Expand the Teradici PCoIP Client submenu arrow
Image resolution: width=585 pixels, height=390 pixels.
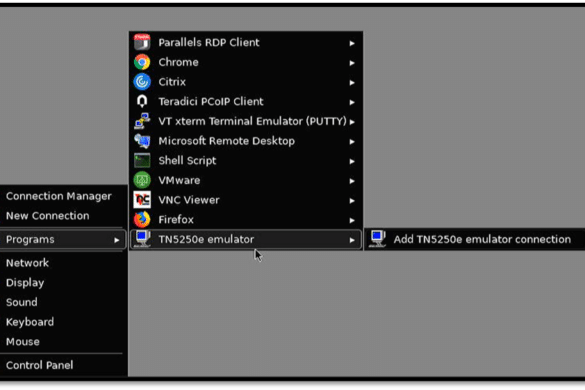click(352, 102)
